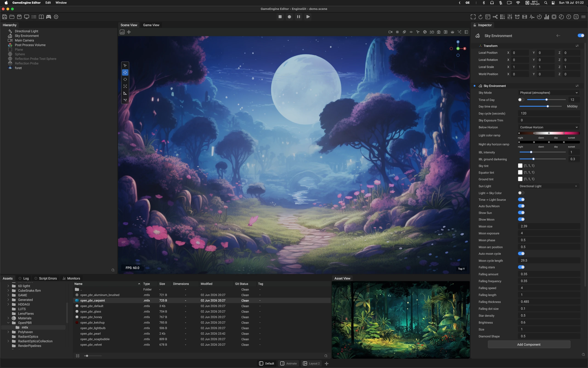The width and height of the screenshot is (588, 368).
Task: Click the gamepad icon in top toolbar
Action: point(49,17)
